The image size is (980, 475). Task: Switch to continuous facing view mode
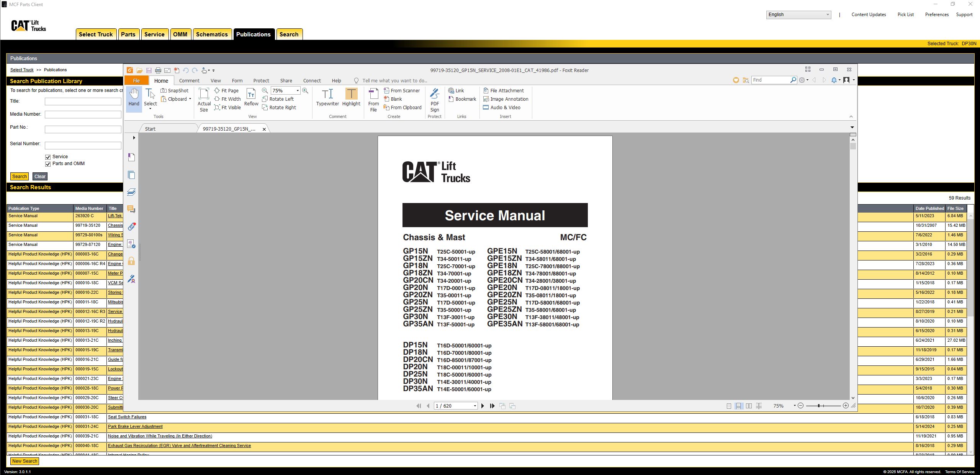point(759,406)
